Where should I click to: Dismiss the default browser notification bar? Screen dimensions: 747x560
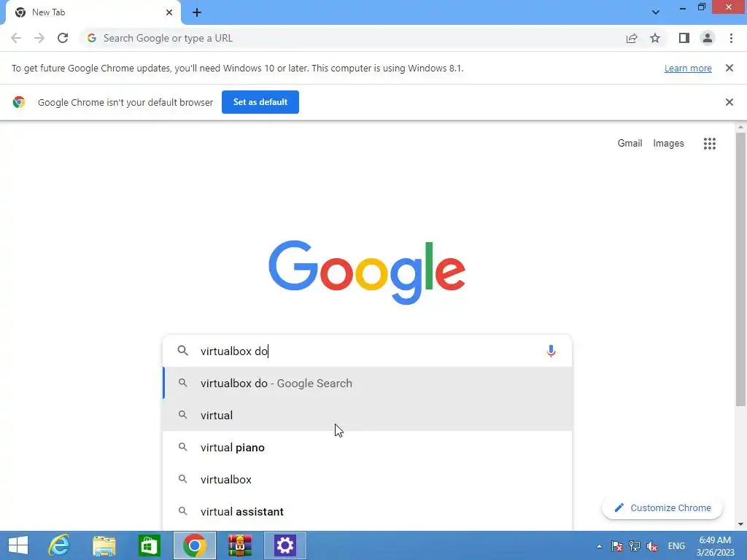[x=729, y=102]
